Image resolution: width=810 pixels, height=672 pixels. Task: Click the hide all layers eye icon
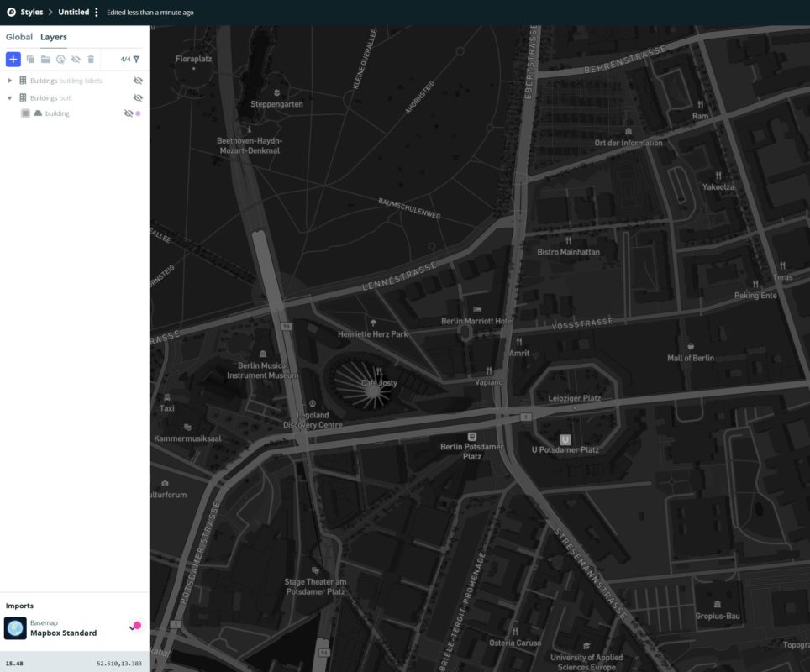click(76, 59)
